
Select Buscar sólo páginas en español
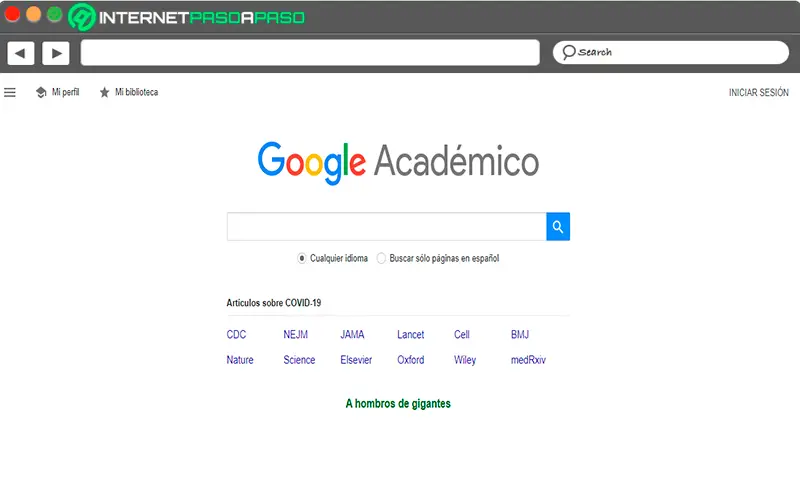pyautogui.click(x=381, y=258)
